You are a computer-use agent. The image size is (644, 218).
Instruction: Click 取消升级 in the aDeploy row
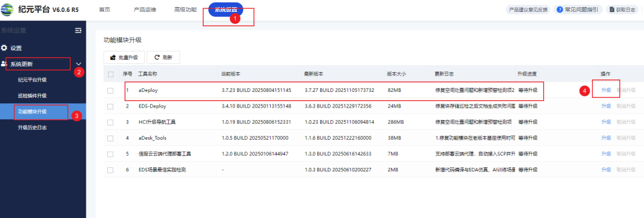click(x=626, y=91)
